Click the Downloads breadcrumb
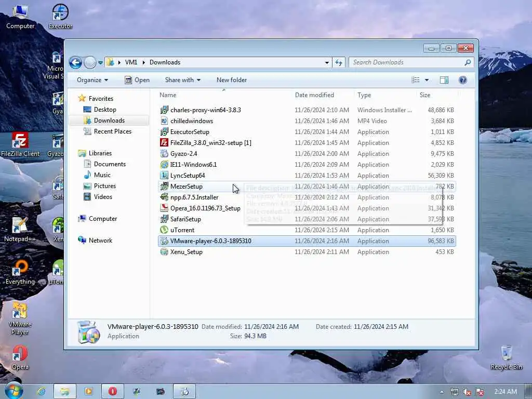532x399 pixels. coord(165,62)
